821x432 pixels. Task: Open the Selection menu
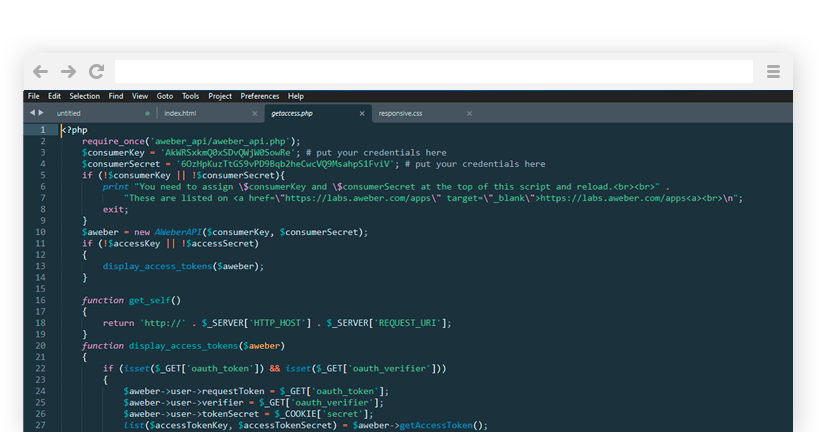pyautogui.click(x=84, y=96)
